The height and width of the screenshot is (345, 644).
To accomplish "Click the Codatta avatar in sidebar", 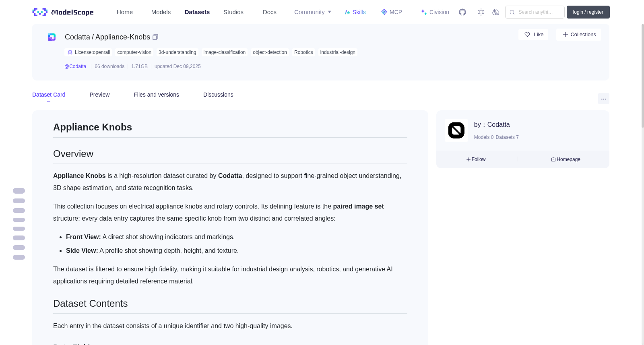I will (x=456, y=130).
